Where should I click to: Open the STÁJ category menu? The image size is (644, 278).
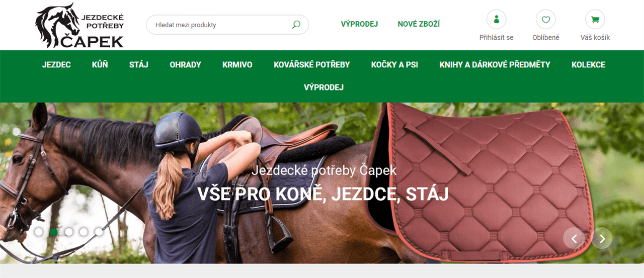[x=139, y=64]
